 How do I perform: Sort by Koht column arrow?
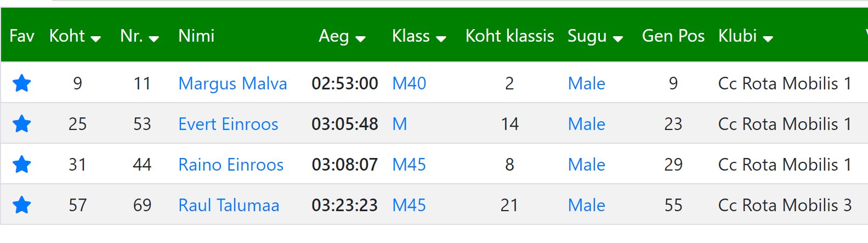click(x=95, y=38)
